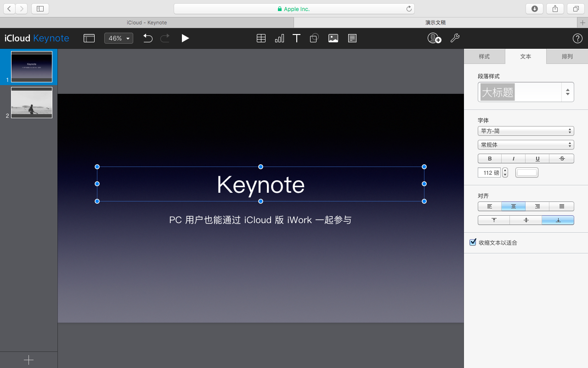Play the presentation
This screenshot has height=368, width=588.
[x=185, y=38]
